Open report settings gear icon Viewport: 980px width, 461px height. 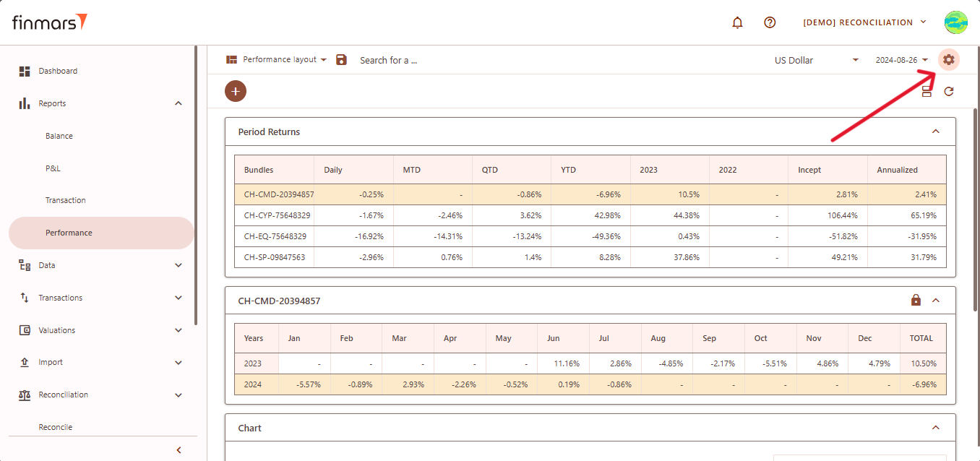click(948, 60)
